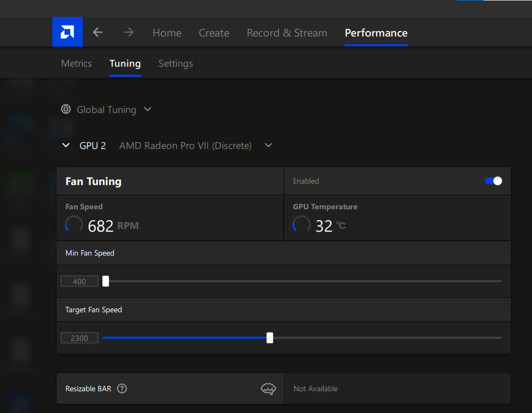Click the AMD logo icon
The height and width of the screenshot is (413, 532).
[68, 32]
